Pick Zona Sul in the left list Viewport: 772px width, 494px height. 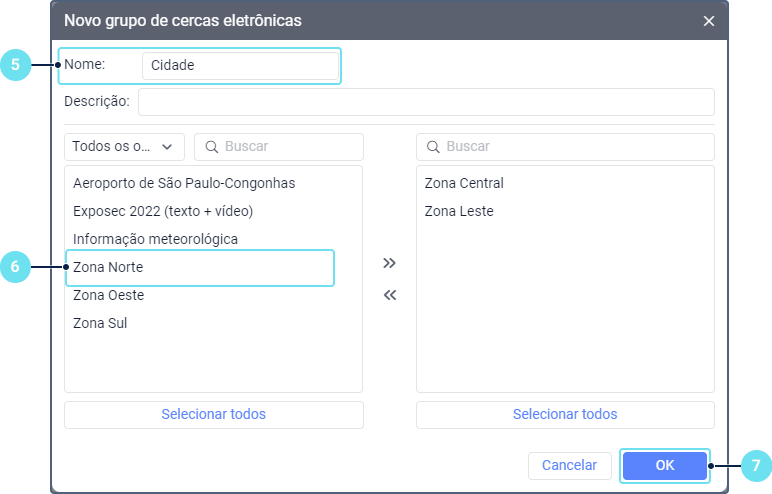coord(100,323)
